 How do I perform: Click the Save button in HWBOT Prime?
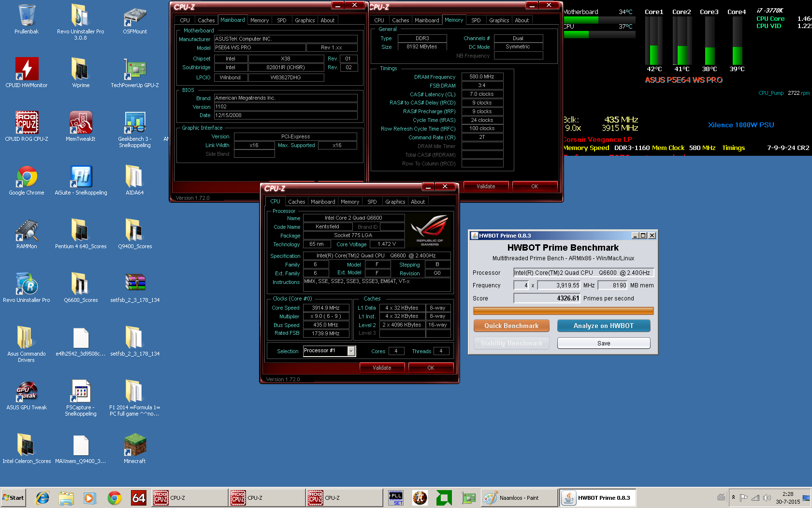point(604,343)
